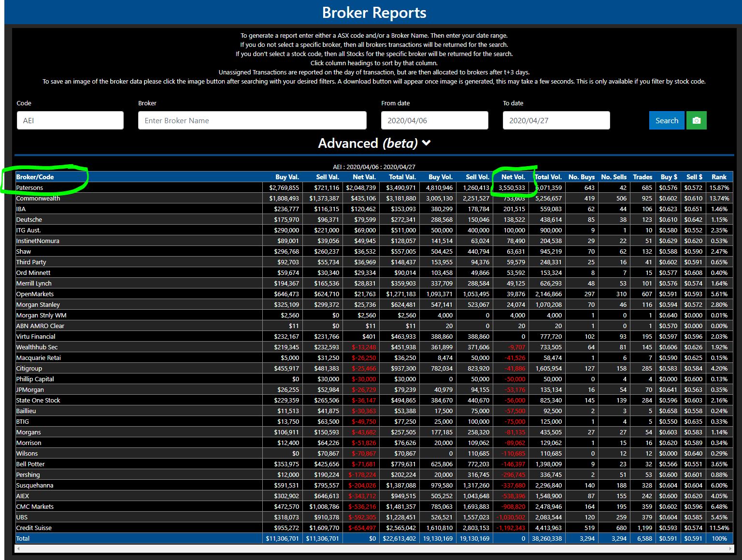Click the Phillip Capital broker name
This screenshot has width=742, height=560.
pyautogui.click(x=35, y=379)
